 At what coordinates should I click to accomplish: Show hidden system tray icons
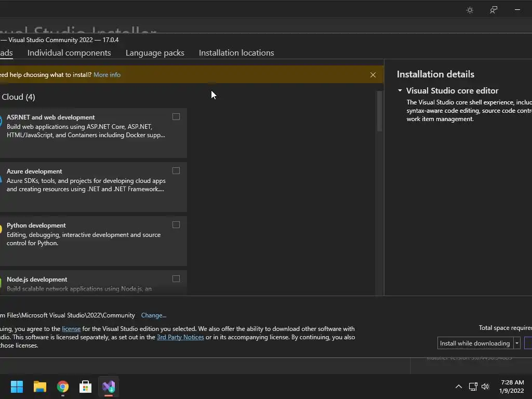[458, 387]
